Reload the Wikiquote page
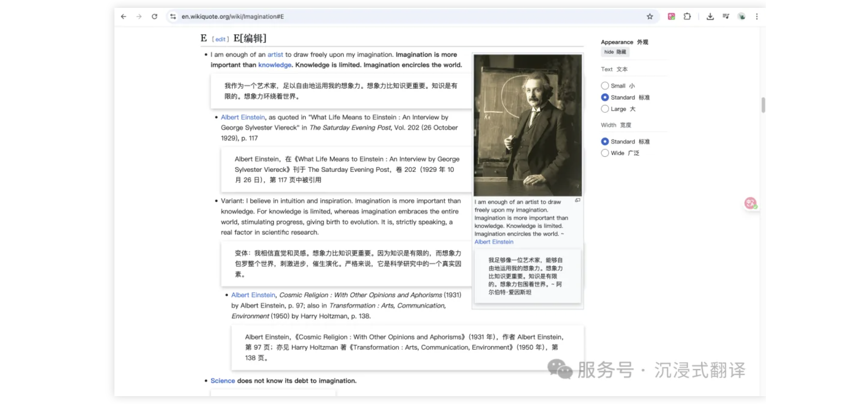This screenshot has height=404, width=868. 154,16
